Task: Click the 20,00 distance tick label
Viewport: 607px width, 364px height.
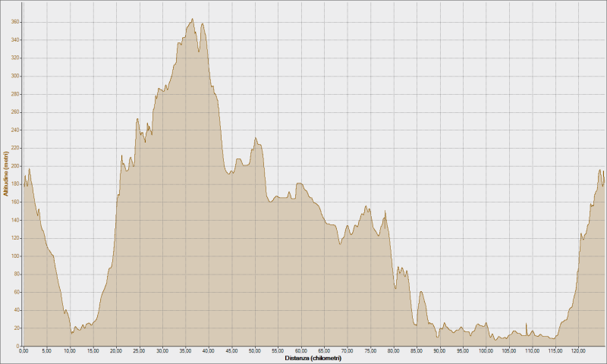Action: pos(116,351)
